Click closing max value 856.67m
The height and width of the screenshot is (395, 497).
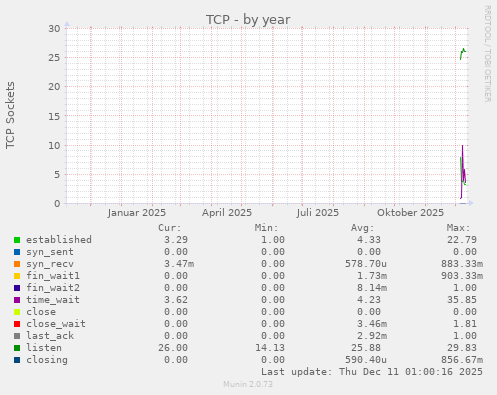click(462, 360)
